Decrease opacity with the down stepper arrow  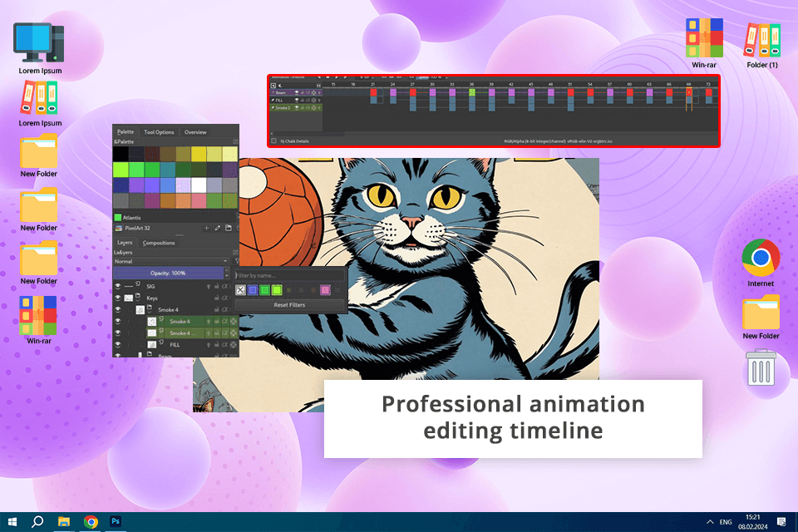click(227, 275)
